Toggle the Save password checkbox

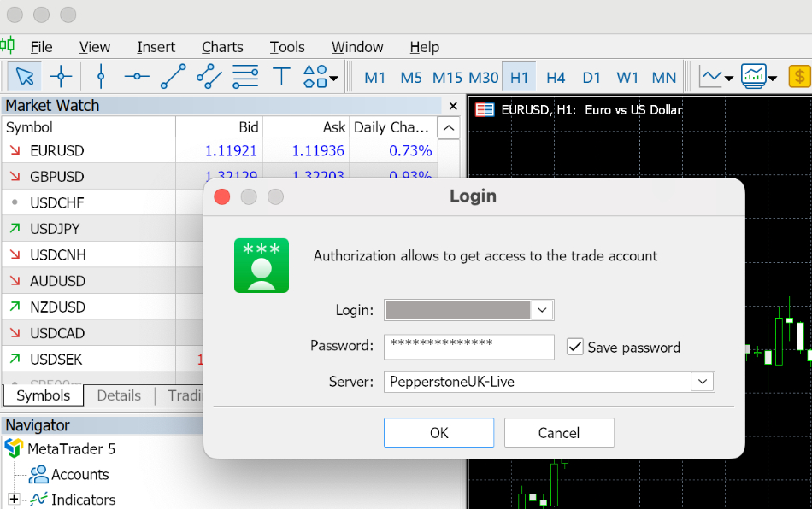[575, 347]
